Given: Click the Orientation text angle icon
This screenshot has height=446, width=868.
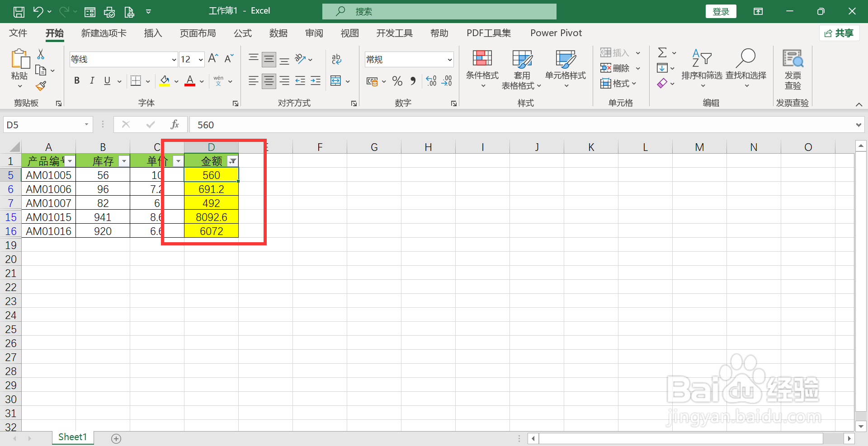Looking at the screenshot, I should click(301, 59).
